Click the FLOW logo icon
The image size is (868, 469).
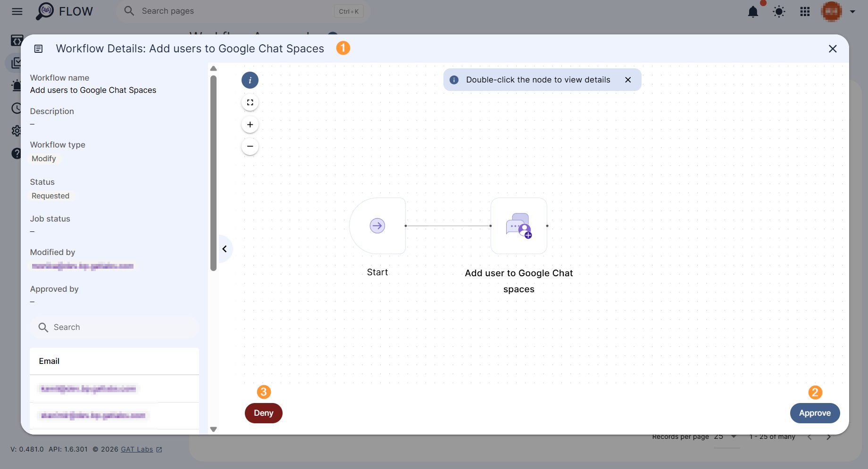tap(45, 11)
